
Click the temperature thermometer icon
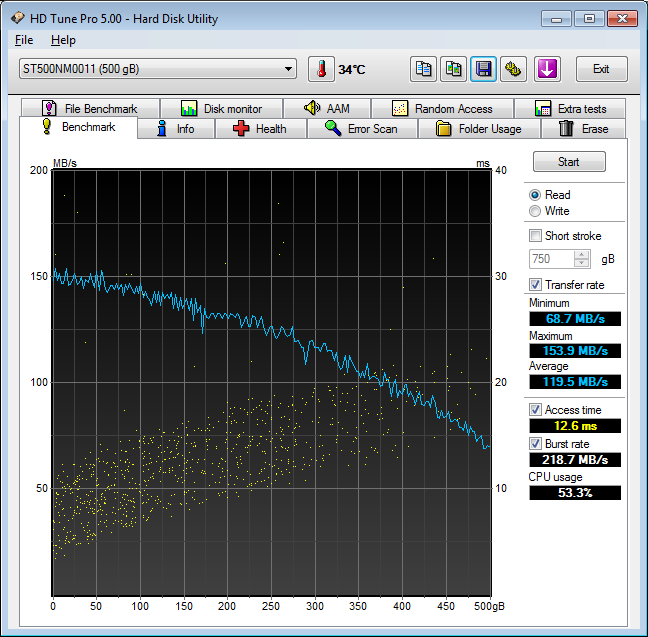tap(322, 69)
